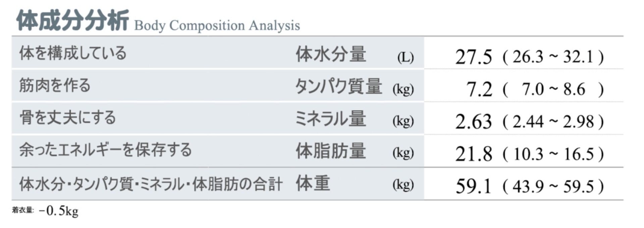Click the 体を構成している description
Image resolution: width=644 pixels, height=228 pixels.
73,53
